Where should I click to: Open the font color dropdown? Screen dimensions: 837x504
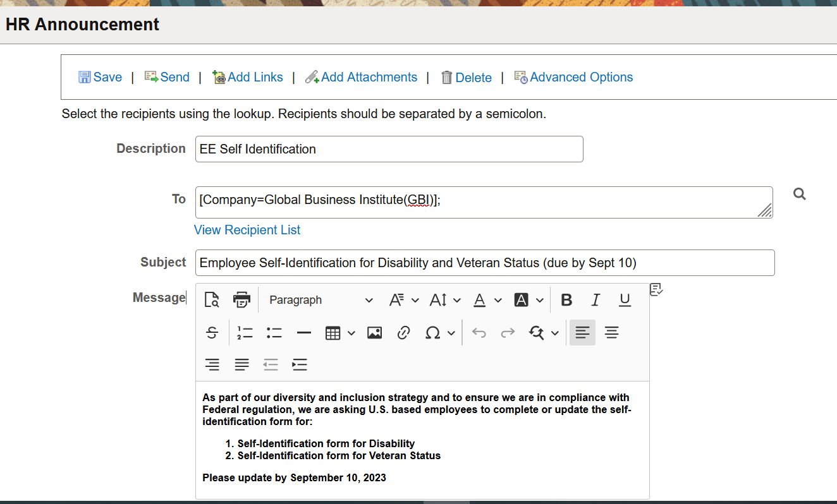pos(487,300)
